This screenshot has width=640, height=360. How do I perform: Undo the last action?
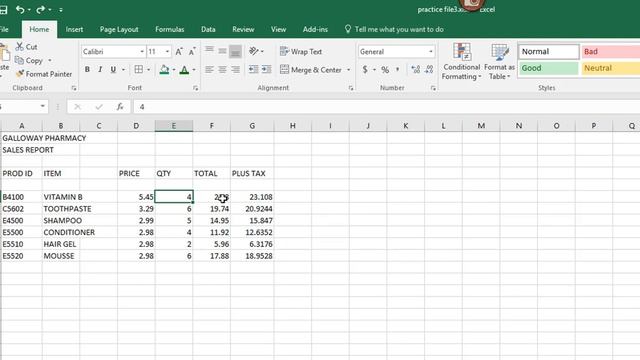(20, 9)
